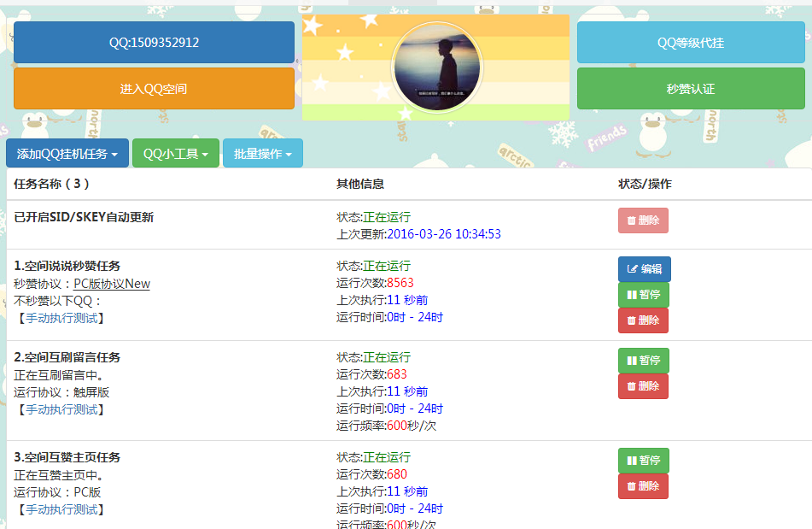Click the circular profile avatar photo
This screenshot has height=529, width=812.
pyautogui.click(x=437, y=68)
